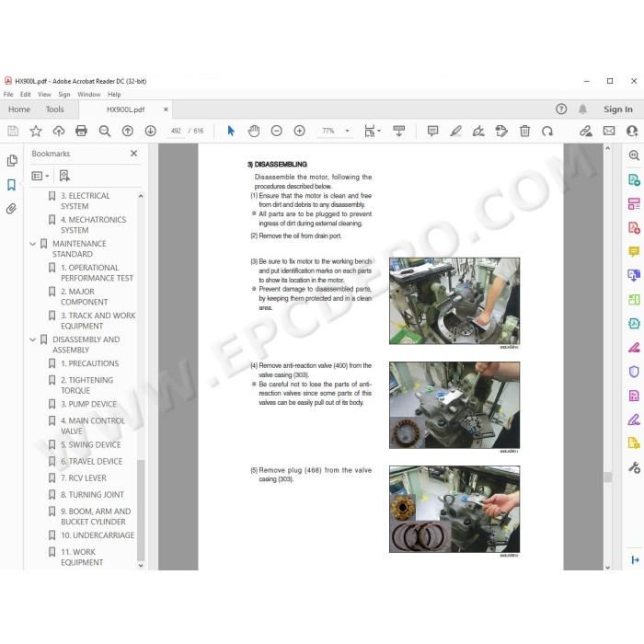Open File menu
Viewport: 644px width, 644px height.
8,94
